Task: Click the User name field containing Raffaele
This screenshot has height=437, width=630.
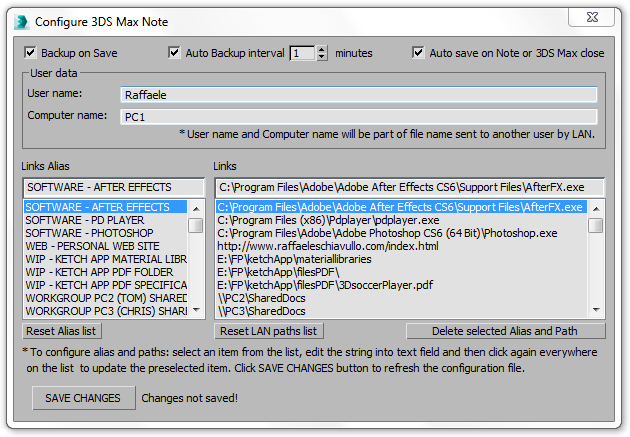Action: pos(358,95)
